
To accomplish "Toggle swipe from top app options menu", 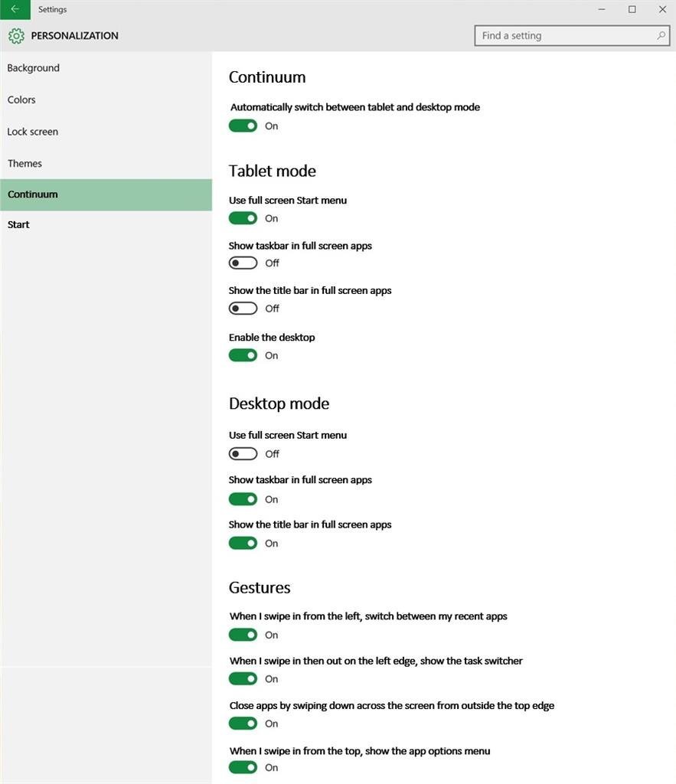I will [x=243, y=767].
